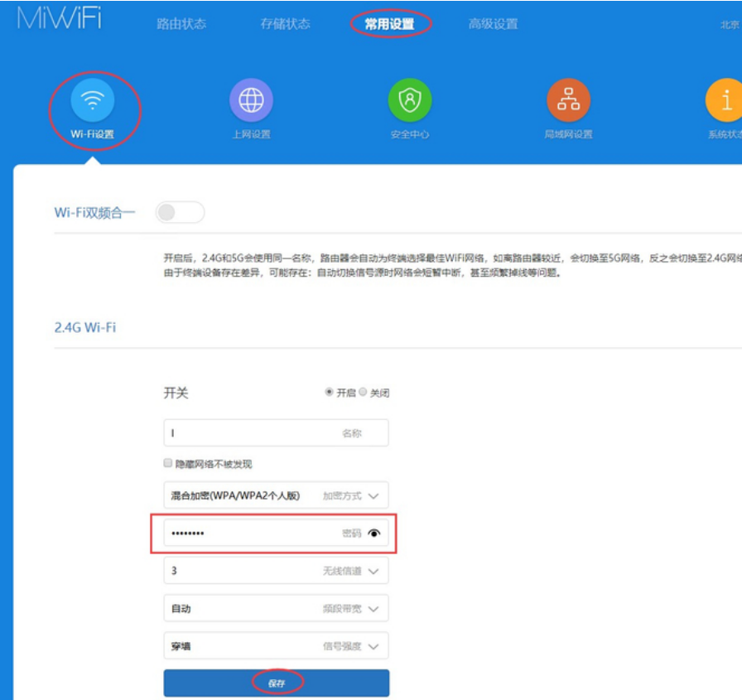742x700 pixels.
Task: Switch to the 高级设置 tab
Action: [493, 24]
